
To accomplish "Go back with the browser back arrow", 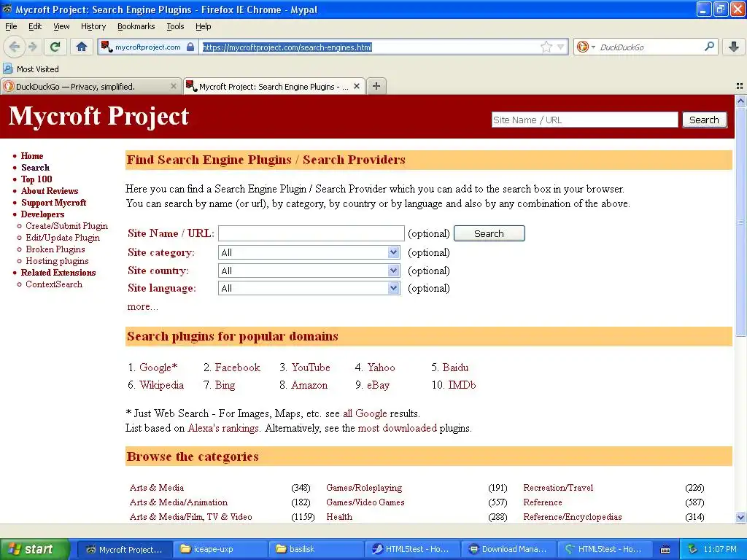I will point(15,47).
